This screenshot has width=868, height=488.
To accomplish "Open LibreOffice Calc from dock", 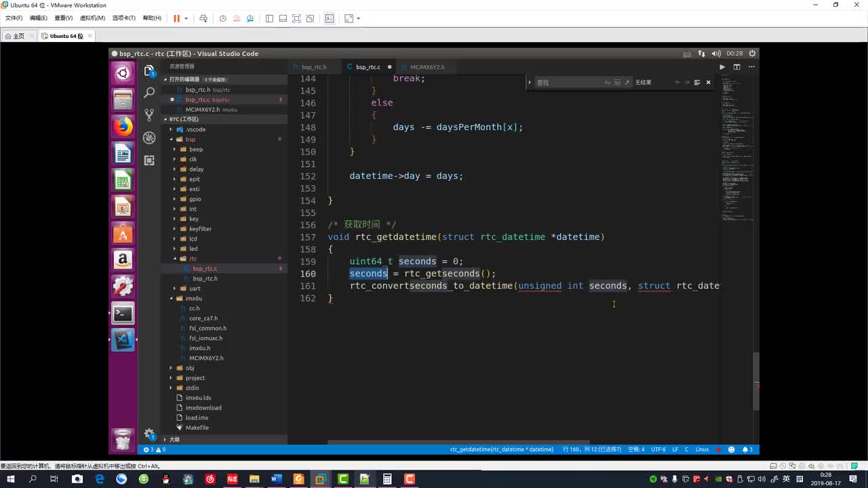I will 123,180.
